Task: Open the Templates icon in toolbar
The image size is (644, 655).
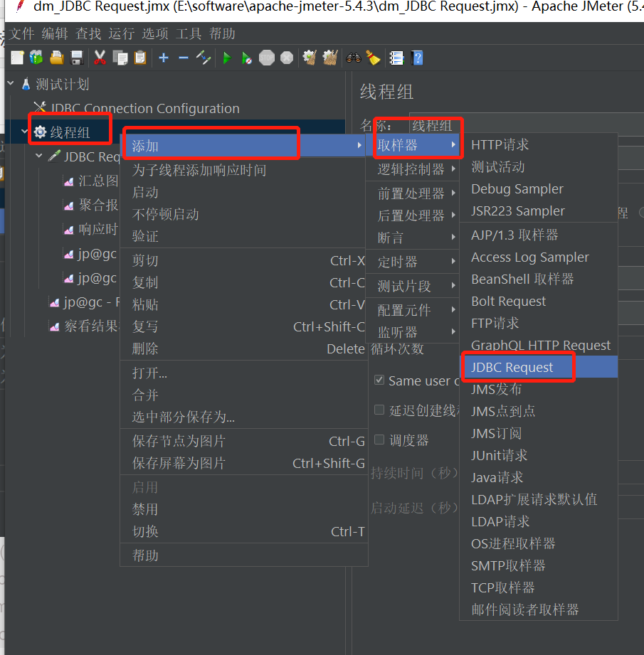Action: click(x=36, y=58)
